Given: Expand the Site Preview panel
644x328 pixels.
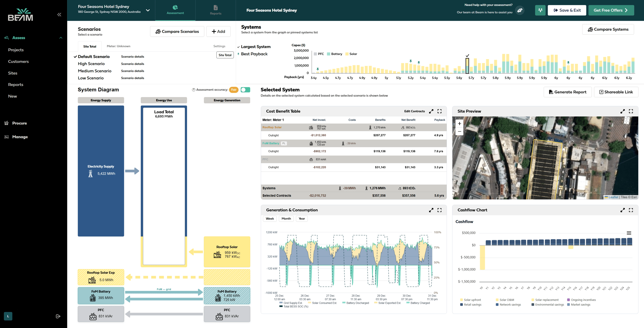Looking at the screenshot, I should 622,111.
